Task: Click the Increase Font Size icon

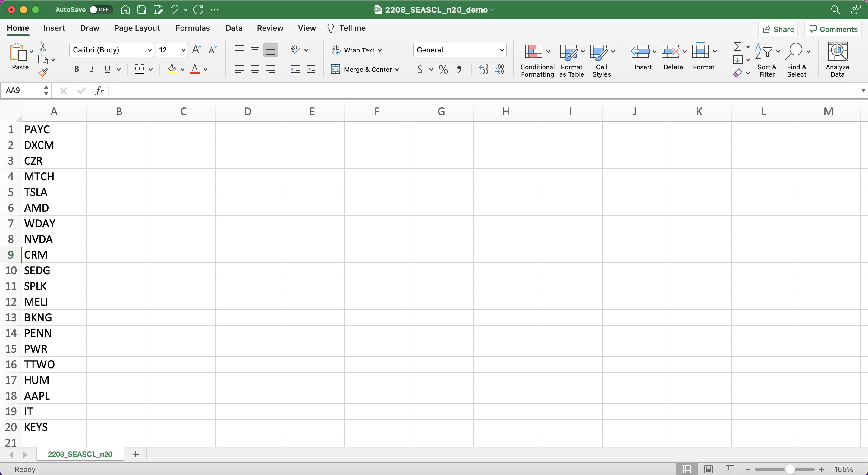Action: [x=197, y=50]
